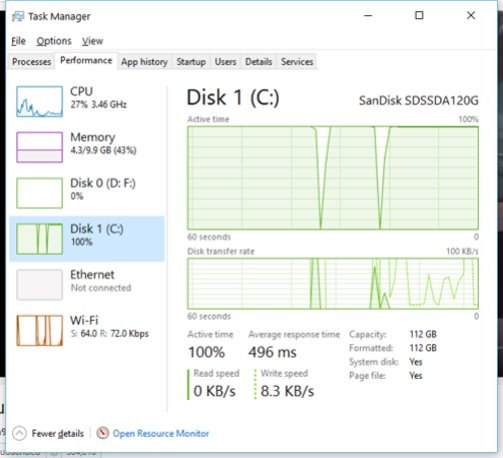Click the Resource Monitor gauge icon
The width and height of the screenshot is (503, 458).
pos(103,433)
